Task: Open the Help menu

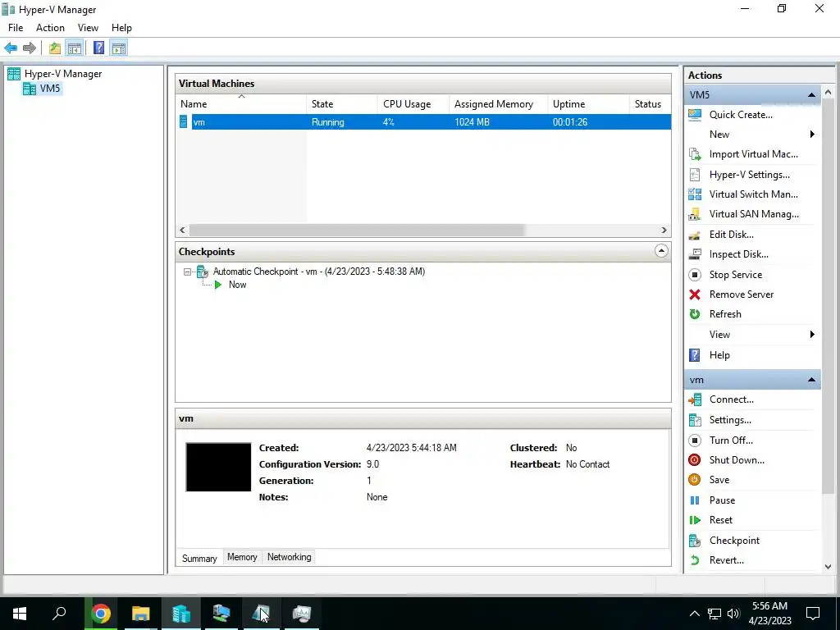Action: pyautogui.click(x=121, y=28)
